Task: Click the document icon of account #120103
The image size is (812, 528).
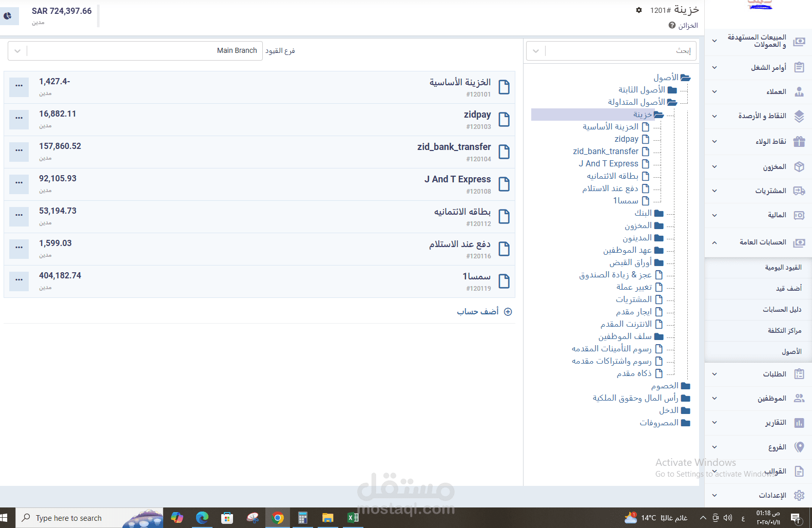Action: pos(504,120)
